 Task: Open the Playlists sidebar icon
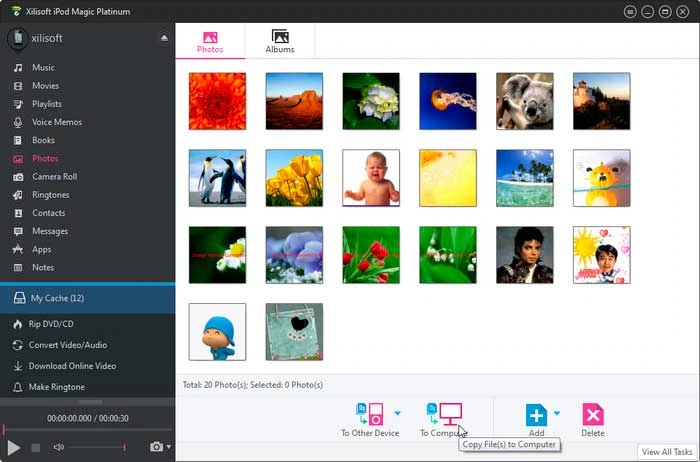[x=18, y=104]
